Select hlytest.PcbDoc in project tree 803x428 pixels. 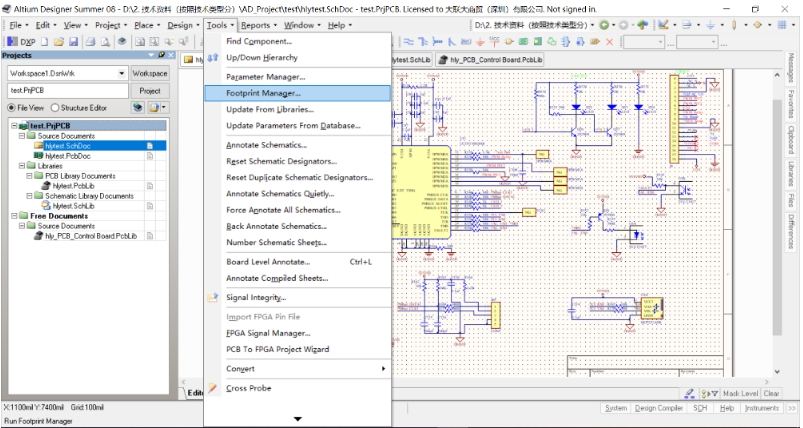[x=68, y=156]
